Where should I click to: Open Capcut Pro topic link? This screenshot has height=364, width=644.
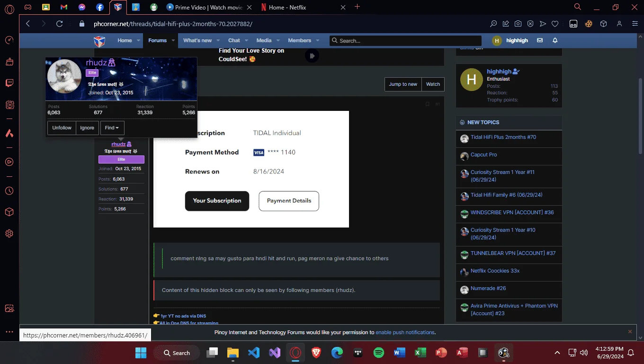(483, 155)
